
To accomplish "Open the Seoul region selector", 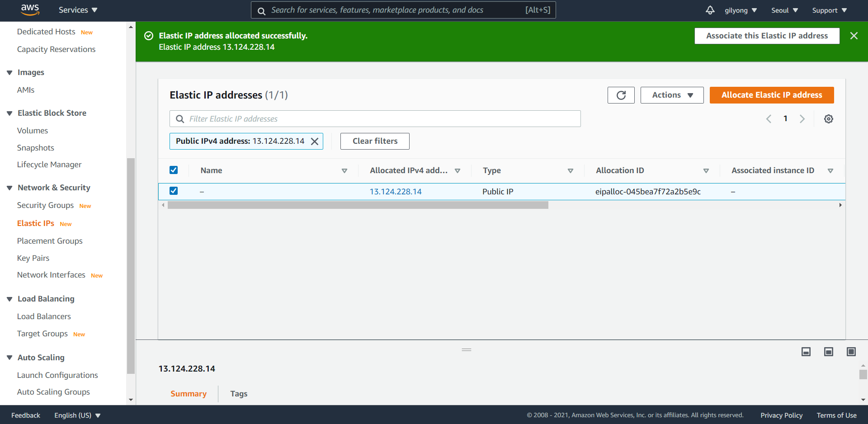I will tap(784, 10).
